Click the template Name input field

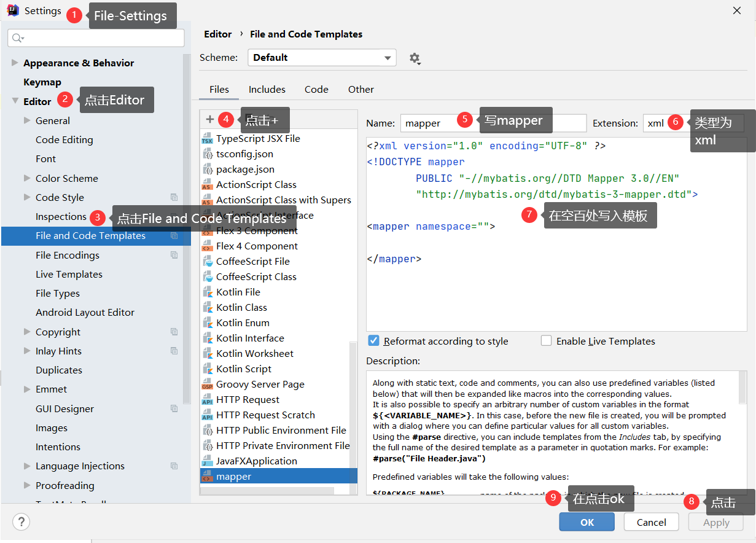(x=494, y=123)
